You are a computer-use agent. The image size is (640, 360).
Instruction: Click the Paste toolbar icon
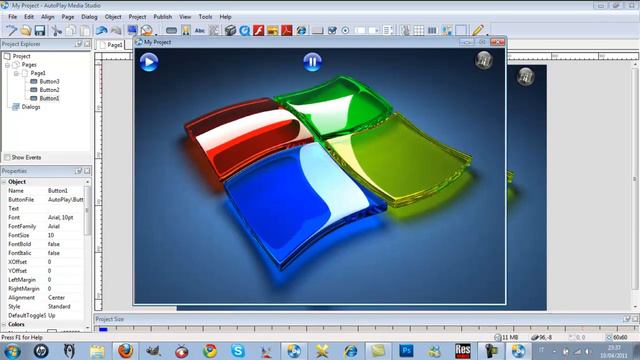point(85,31)
